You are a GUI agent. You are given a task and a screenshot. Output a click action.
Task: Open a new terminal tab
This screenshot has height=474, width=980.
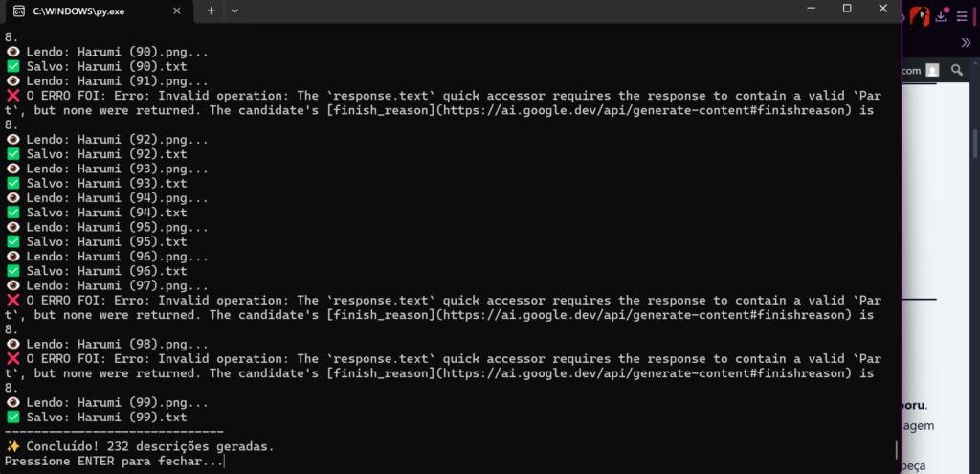coord(211,10)
